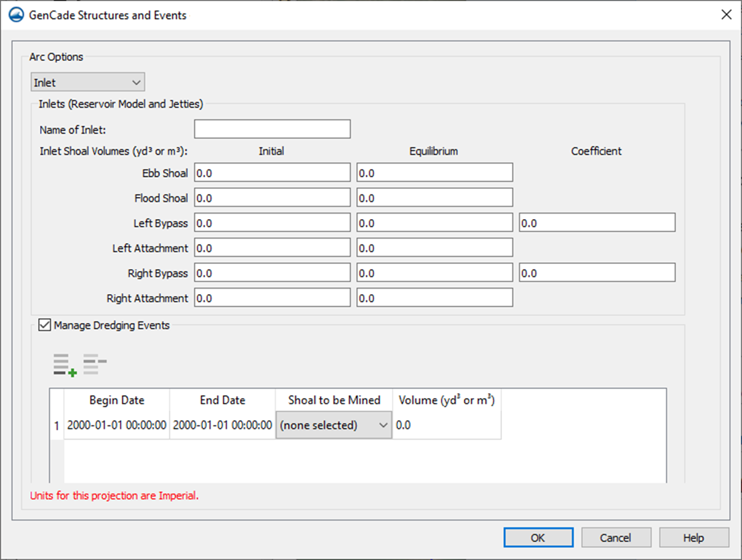
Task: Click the Right Attachment row label
Action: click(148, 298)
